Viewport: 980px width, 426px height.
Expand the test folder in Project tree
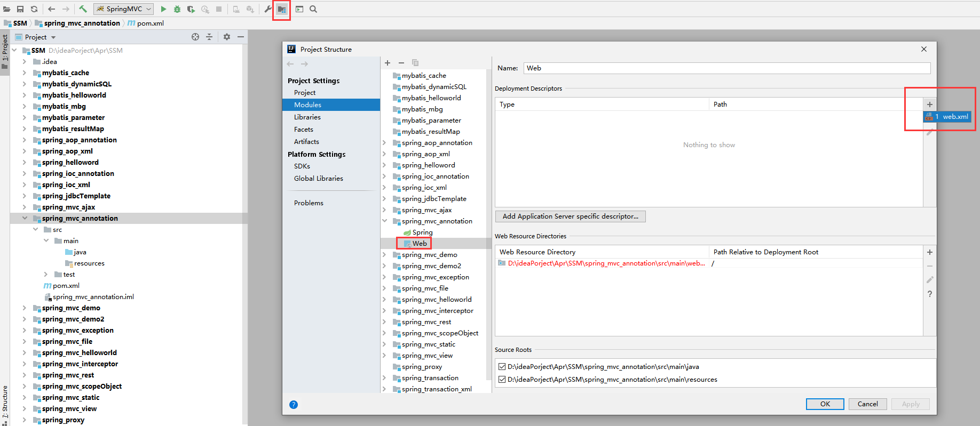click(x=46, y=274)
